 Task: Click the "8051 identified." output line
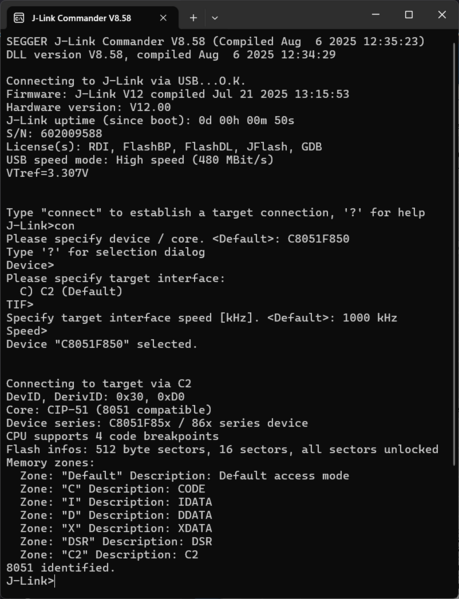click(x=61, y=568)
